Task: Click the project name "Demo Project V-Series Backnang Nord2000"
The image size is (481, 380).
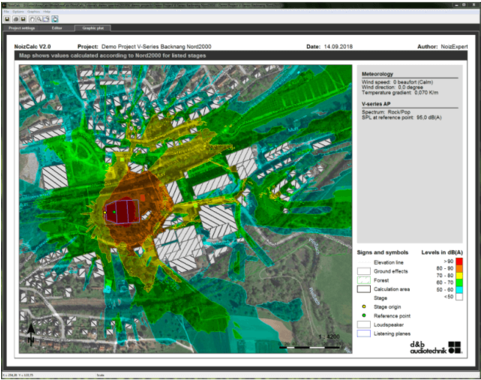Action: (156, 47)
